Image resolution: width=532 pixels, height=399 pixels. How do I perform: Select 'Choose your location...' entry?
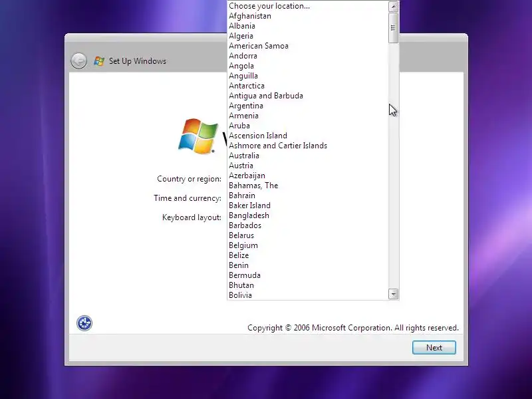pyautogui.click(x=308, y=6)
